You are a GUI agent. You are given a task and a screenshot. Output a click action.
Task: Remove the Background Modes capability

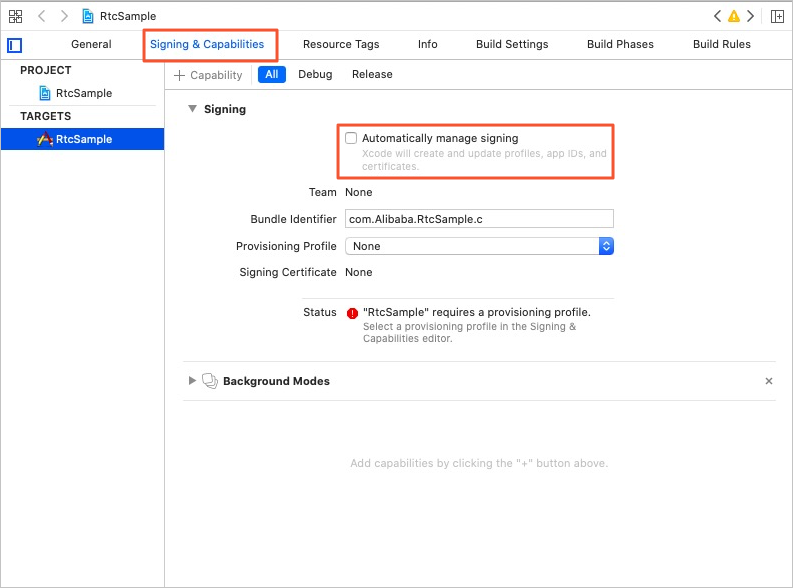tap(769, 381)
